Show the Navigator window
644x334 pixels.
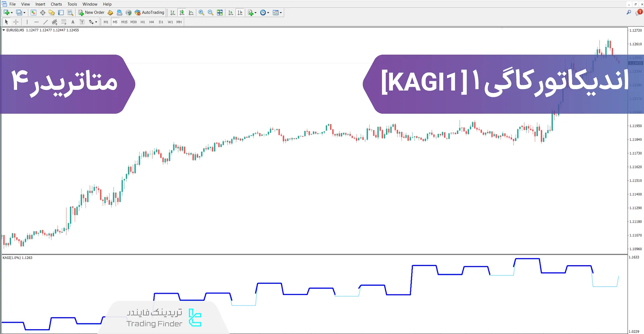[x=52, y=12]
